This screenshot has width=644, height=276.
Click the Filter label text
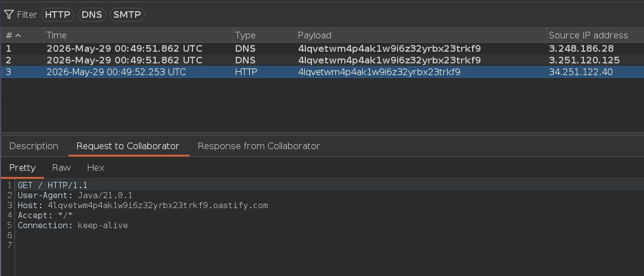pyautogui.click(x=27, y=15)
